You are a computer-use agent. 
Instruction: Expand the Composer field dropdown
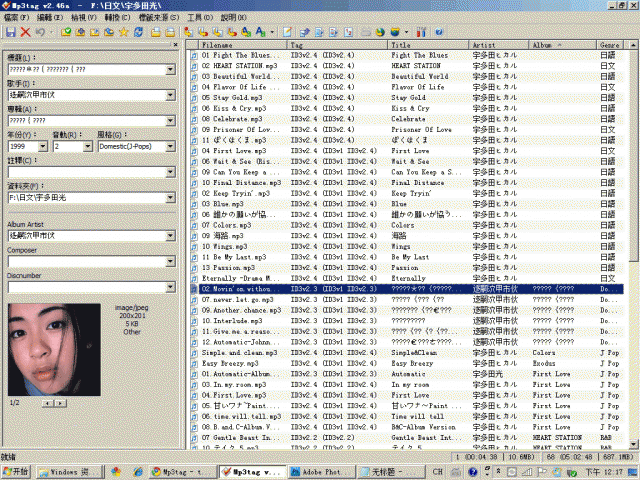(171, 261)
